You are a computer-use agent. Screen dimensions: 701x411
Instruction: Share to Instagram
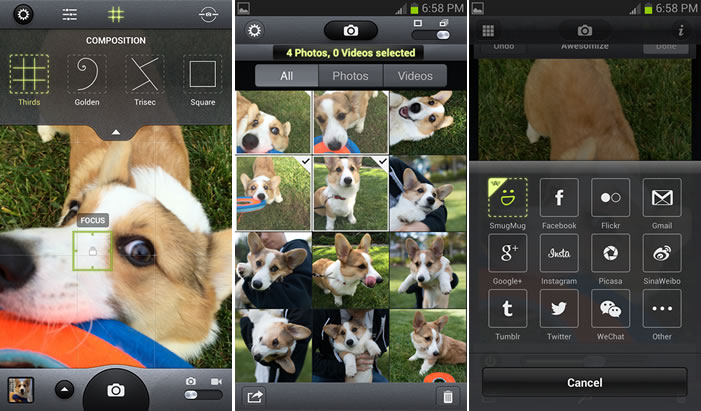559,259
